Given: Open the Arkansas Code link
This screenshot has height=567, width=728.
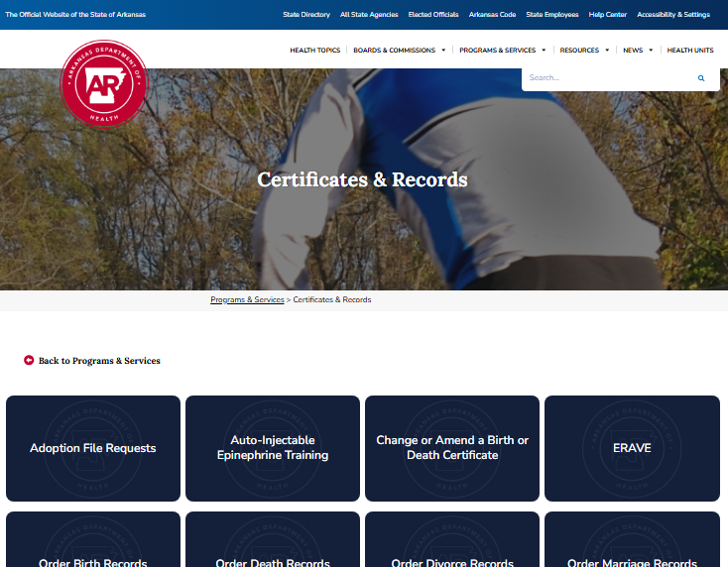Looking at the screenshot, I should (492, 15).
